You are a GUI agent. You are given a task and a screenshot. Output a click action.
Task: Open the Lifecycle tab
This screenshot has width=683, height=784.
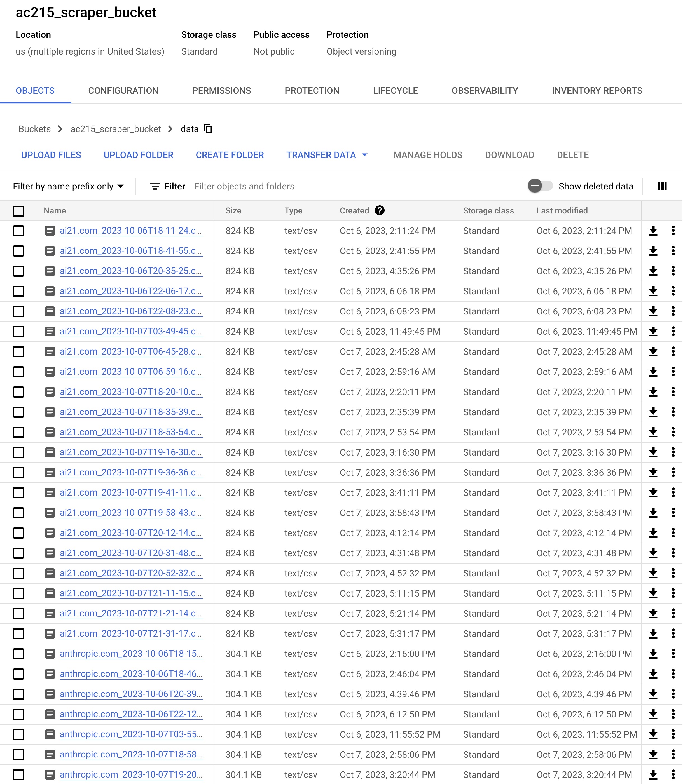[395, 91]
